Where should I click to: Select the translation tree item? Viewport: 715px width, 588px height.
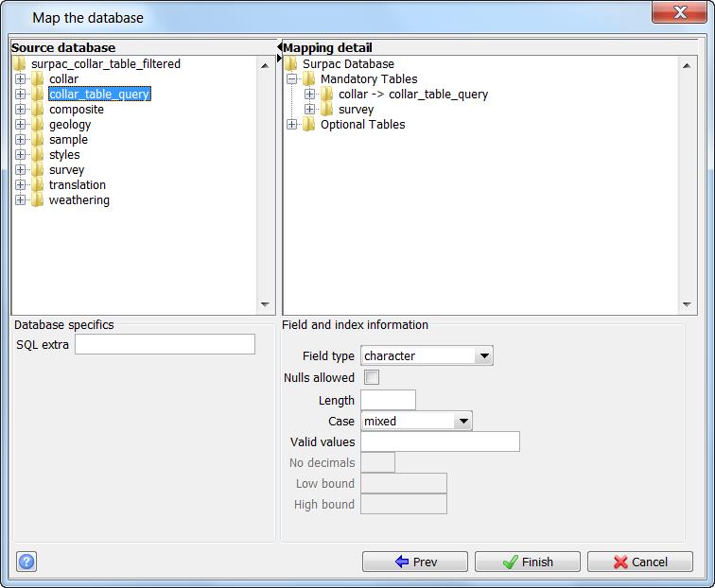click(78, 184)
